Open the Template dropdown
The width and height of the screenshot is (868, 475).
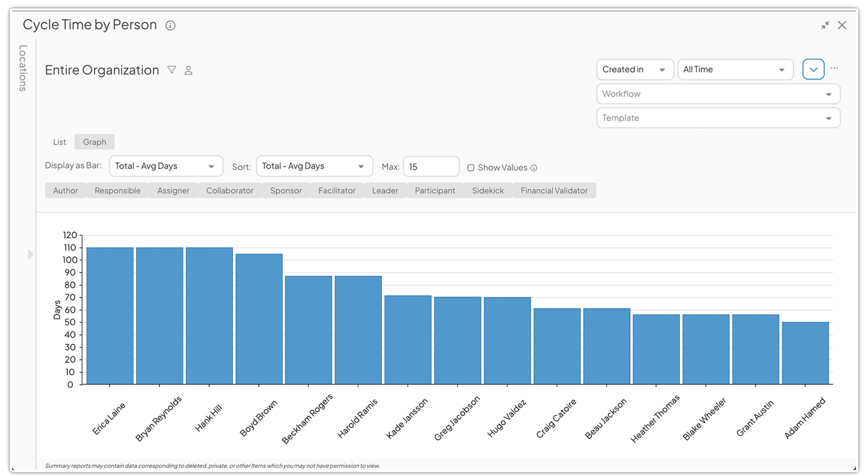(x=718, y=118)
